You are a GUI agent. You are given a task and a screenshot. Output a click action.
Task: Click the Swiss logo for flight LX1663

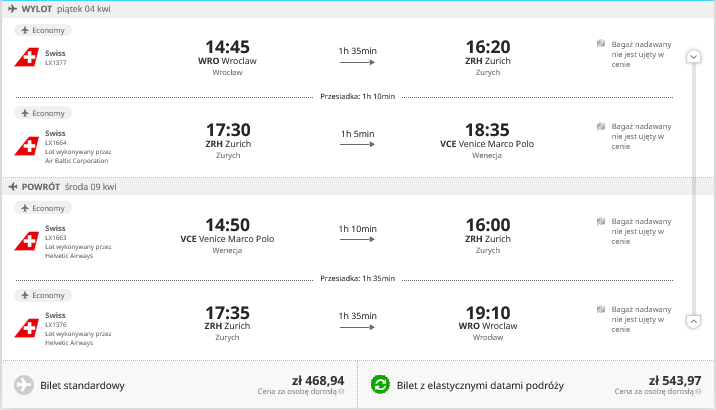[27, 242]
